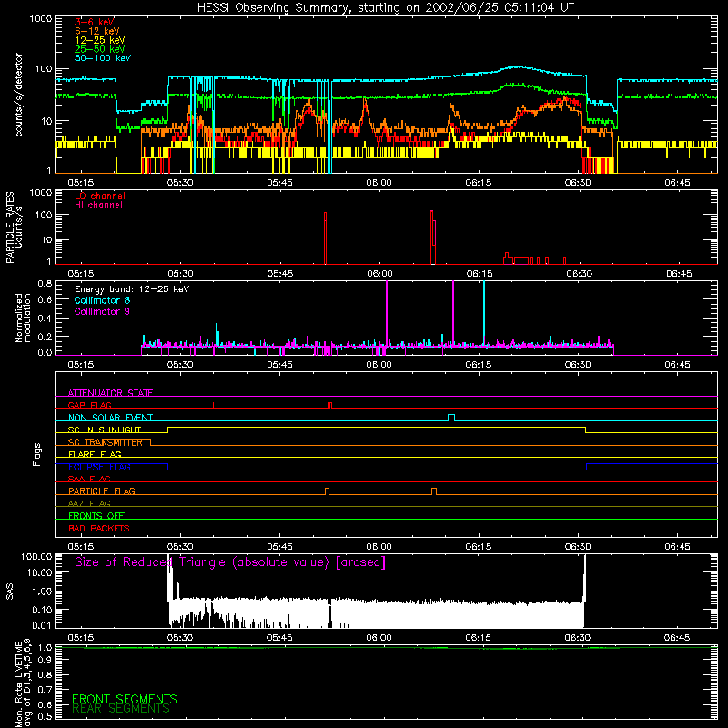The image size is (728, 728).
Task: Click the PARTICLE FLAG label
Action: click(x=102, y=490)
